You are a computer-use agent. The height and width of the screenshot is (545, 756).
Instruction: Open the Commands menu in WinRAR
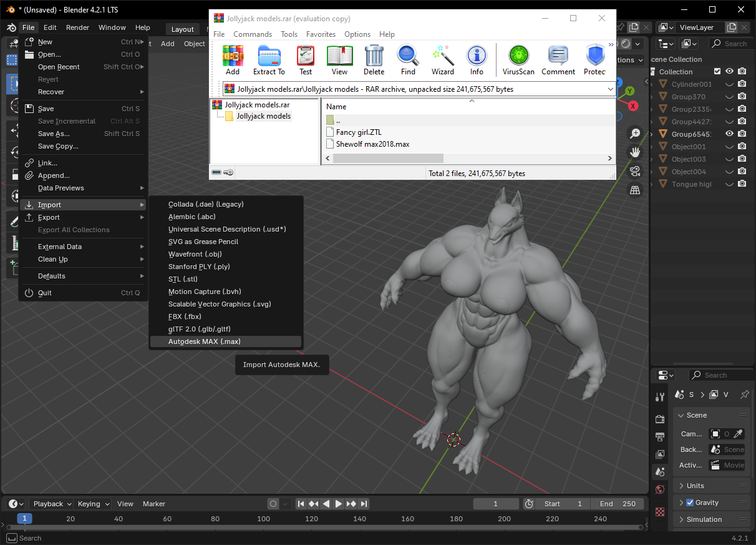pos(253,34)
